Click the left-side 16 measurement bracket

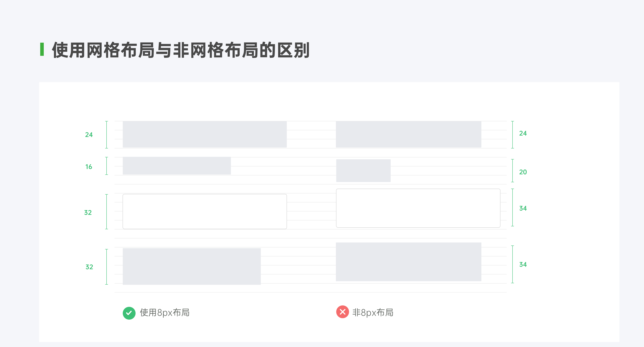(x=107, y=166)
